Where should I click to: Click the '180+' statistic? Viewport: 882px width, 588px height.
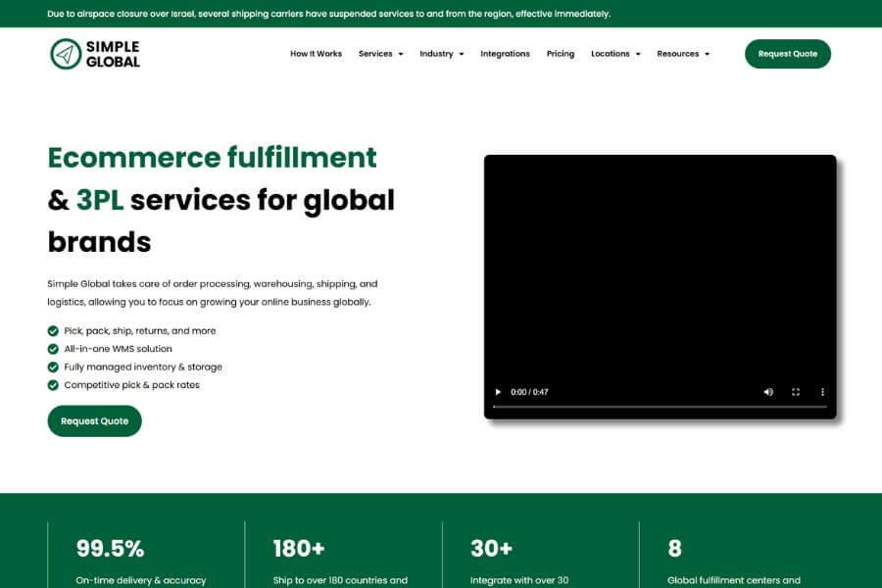point(299,549)
